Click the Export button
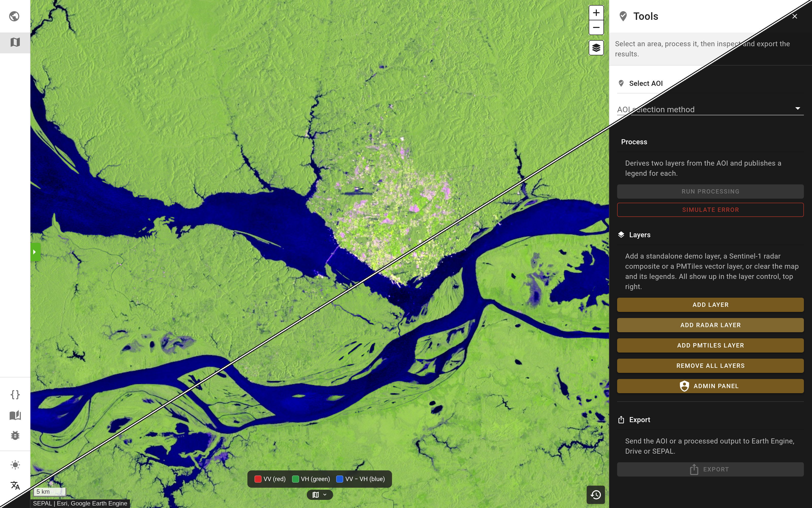The image size is (812, 508). [710, 469]
